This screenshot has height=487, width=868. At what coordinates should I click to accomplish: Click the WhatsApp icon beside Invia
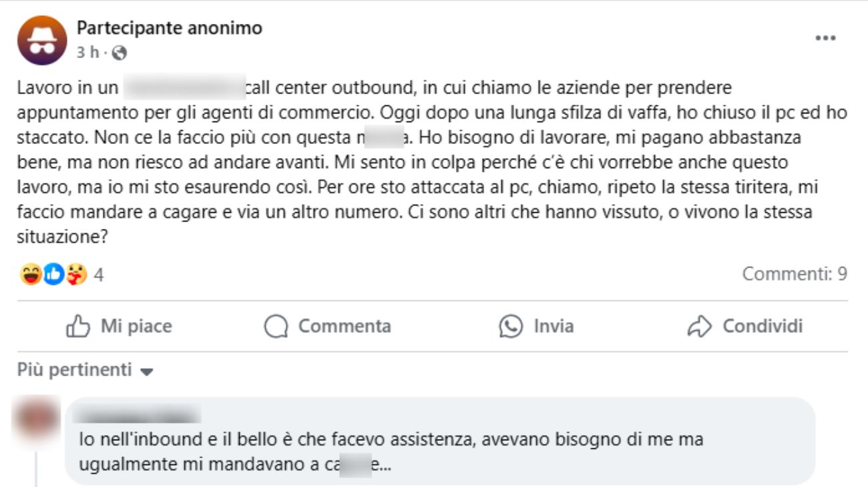pos(511,326)
